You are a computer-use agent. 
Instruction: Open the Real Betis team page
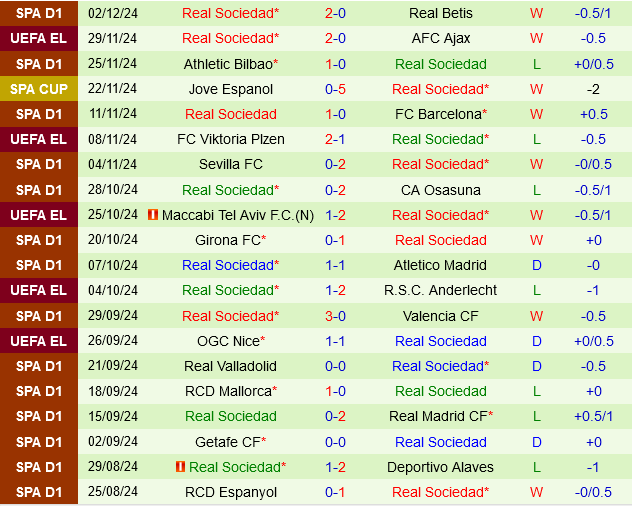coord(440,13)
